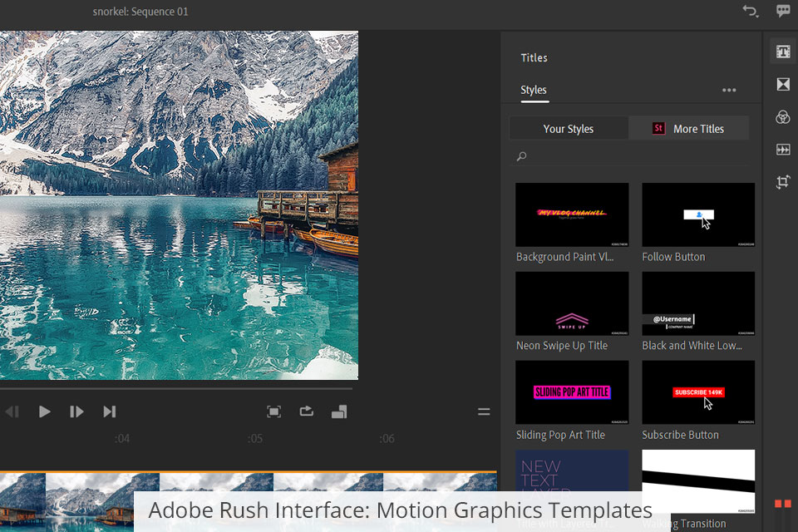Image resolution: width=798 pixels, height=532 pixels.
Task: Open Styles more options ellipsis
Action: [x=729, y=90]
